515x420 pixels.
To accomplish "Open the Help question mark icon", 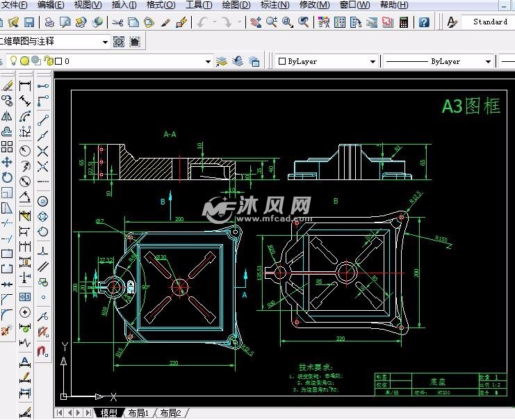I will click(424, 22).
